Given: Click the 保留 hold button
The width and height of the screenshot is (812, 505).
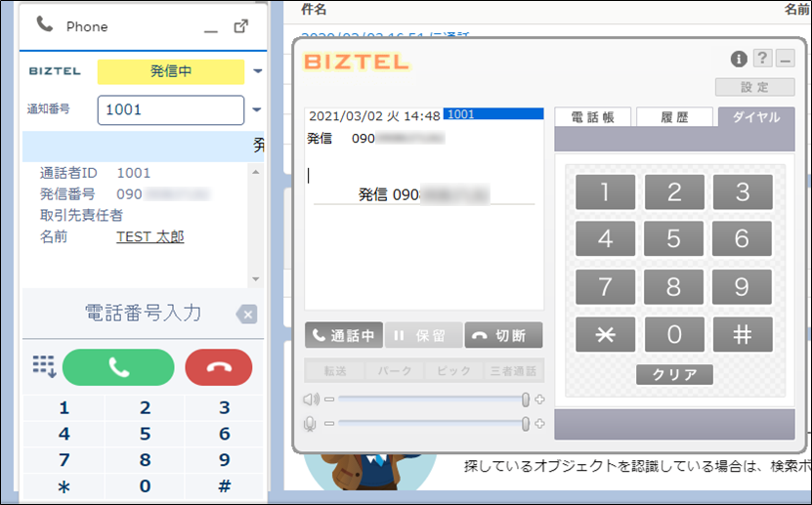Looking at the screenshot, I should point(424,335).
